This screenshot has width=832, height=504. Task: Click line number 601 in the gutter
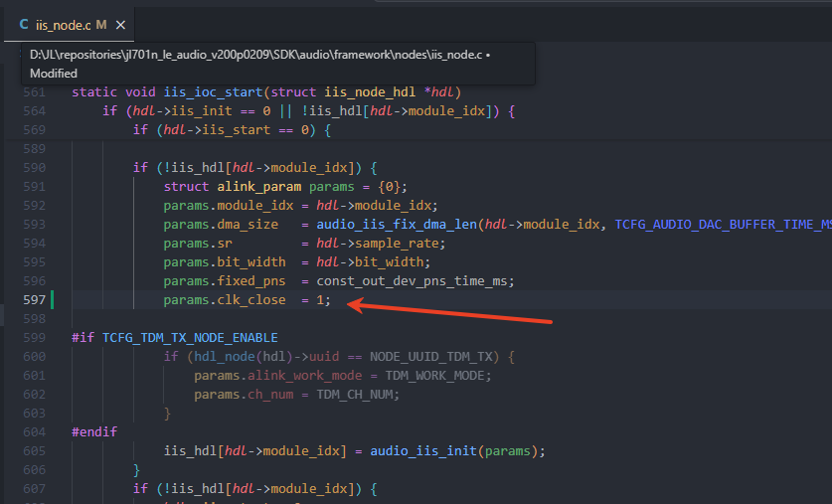coord(34,376)
